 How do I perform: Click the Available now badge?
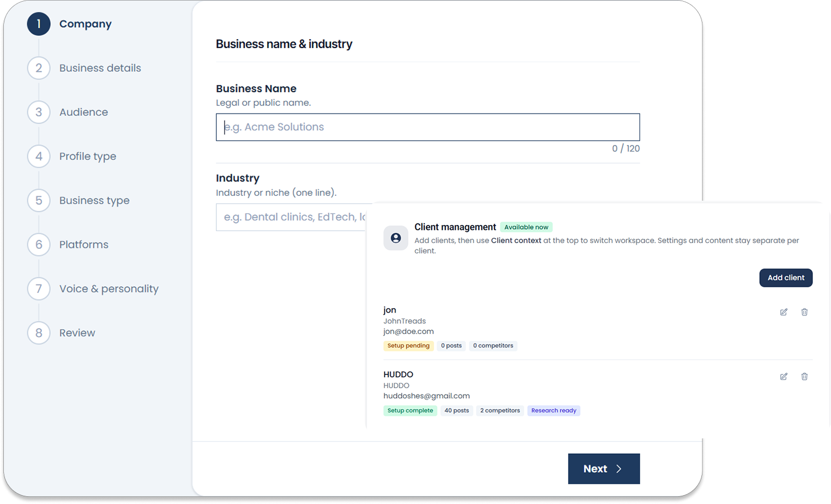coord(526,227)
